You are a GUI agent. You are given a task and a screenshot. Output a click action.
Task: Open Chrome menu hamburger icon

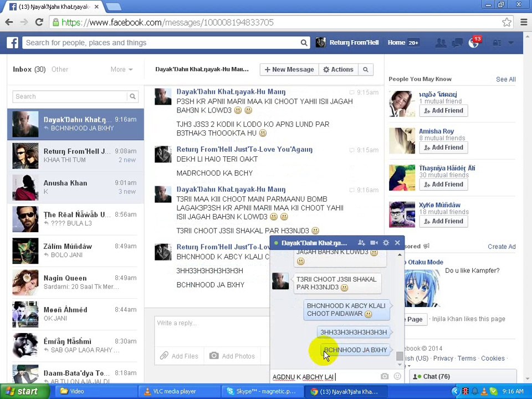(524, 22)
